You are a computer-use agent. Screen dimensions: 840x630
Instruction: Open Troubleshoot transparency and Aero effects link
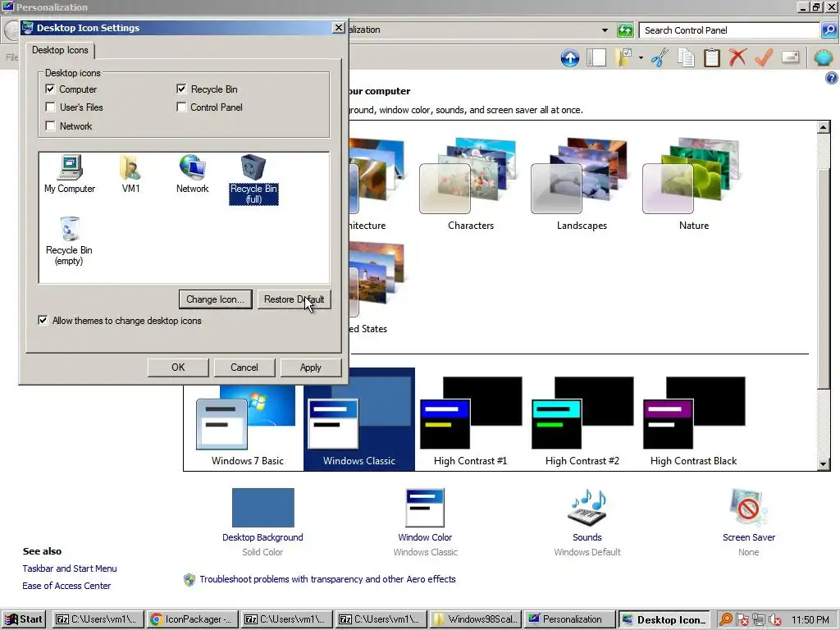[327, 579]
